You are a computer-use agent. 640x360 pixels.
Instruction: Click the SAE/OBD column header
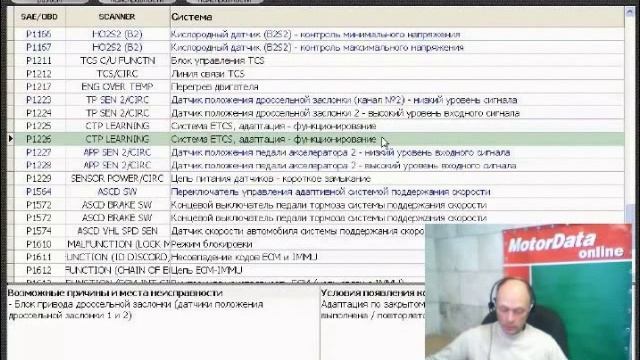[x=39, y=17]
